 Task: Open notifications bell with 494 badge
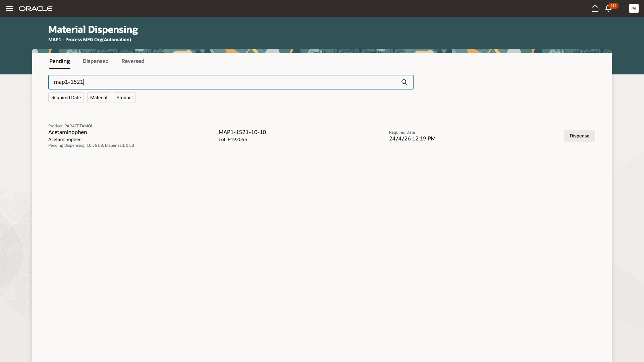tap(608, 8)
